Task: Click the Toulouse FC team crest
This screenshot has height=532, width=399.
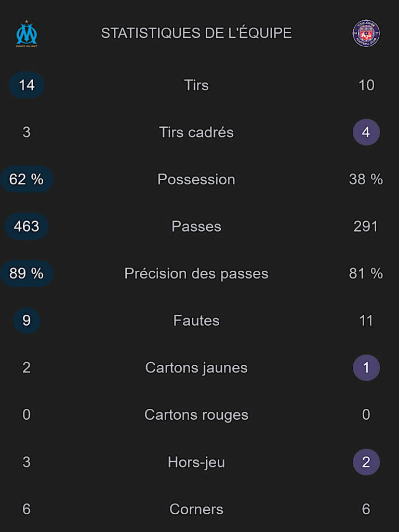Action: click(x=366, y=33)
